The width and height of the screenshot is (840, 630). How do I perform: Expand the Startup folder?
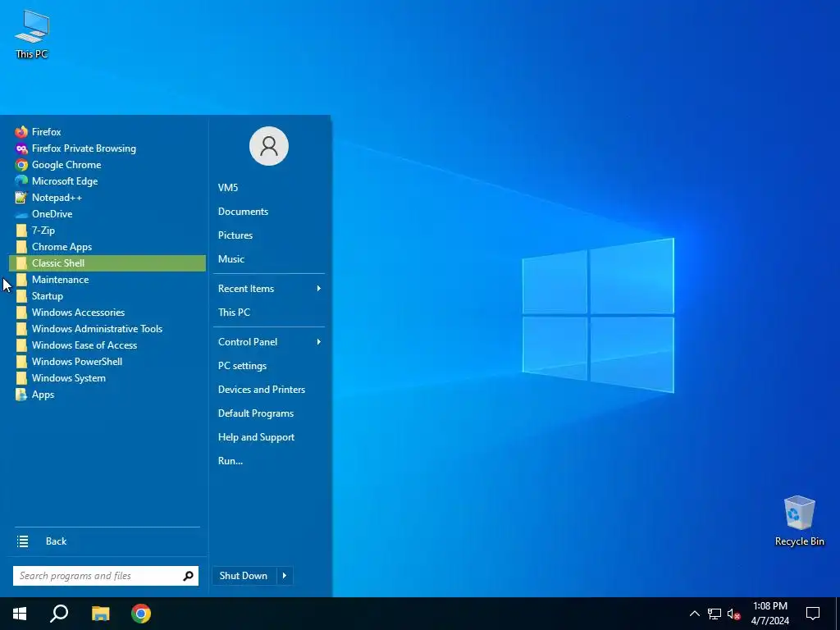(x=107, y=296)
